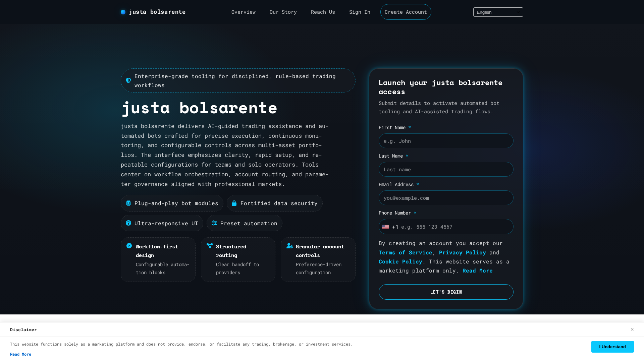644x362 pixels.
Task: Open the Overview nav item
Action: point(244,12)
